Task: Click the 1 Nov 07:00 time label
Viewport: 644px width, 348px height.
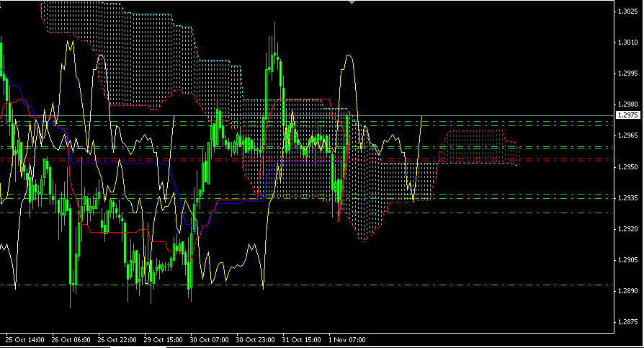Action: 347,340
